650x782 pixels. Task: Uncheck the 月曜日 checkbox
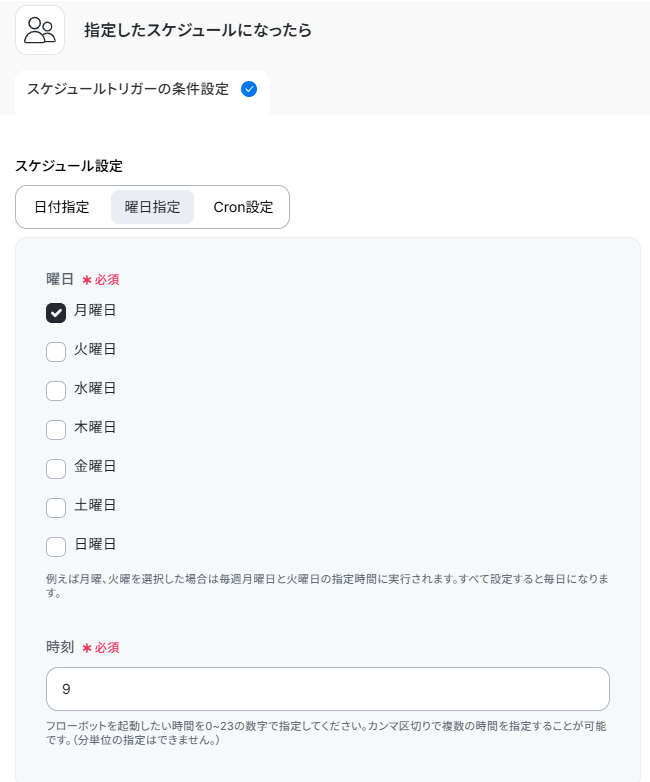[56, 313]
